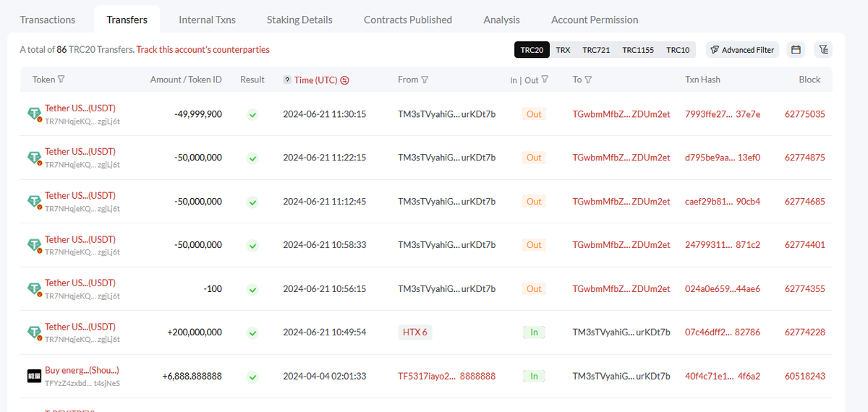
Task: Open block 62774685
Action: [805, 202]
